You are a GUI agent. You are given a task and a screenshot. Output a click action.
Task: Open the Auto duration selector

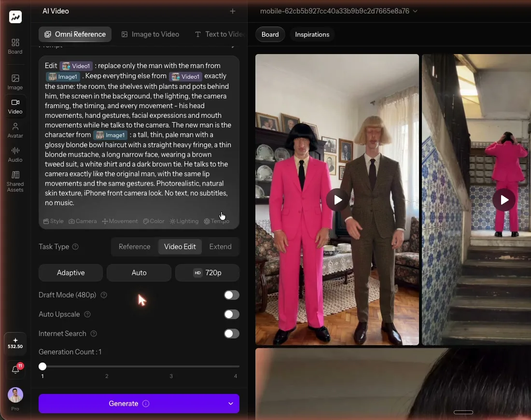click(x=139, y=273)
